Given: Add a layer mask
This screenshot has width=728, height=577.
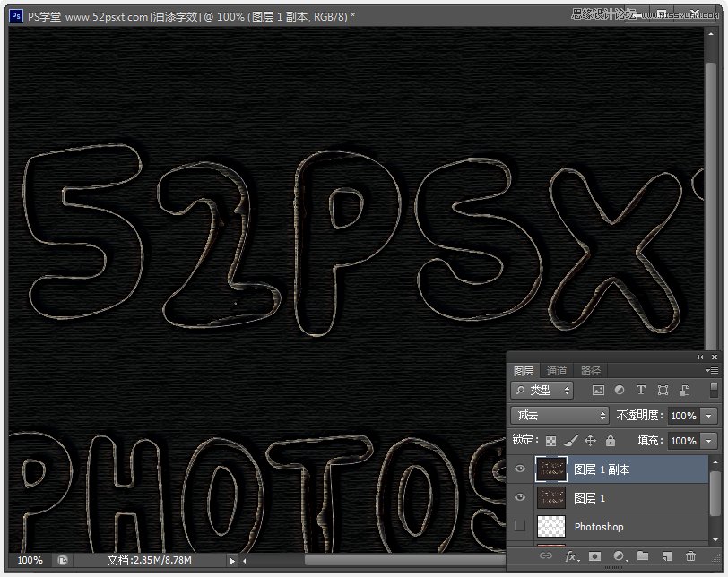Looking at the screenshot, I should (x=594, y=556).
